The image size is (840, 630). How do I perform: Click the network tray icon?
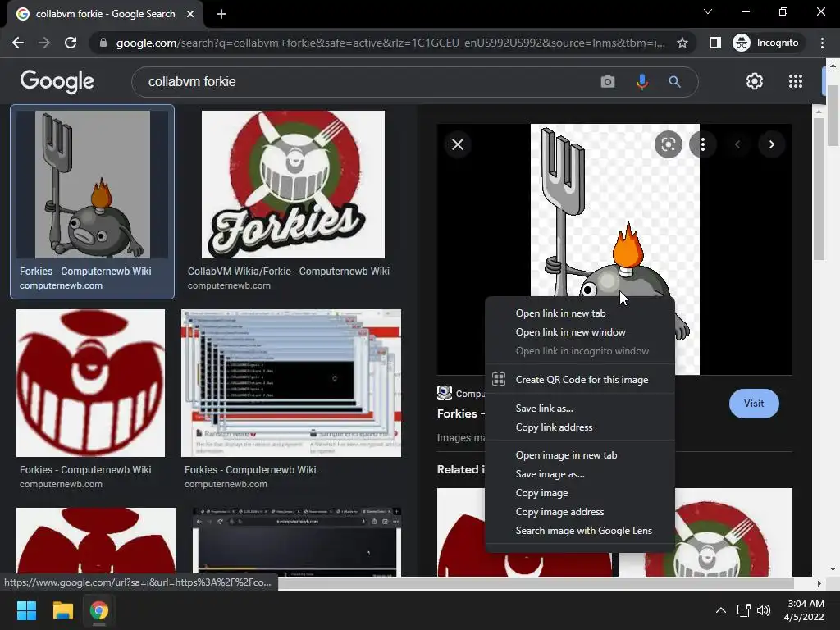[743, 610]
